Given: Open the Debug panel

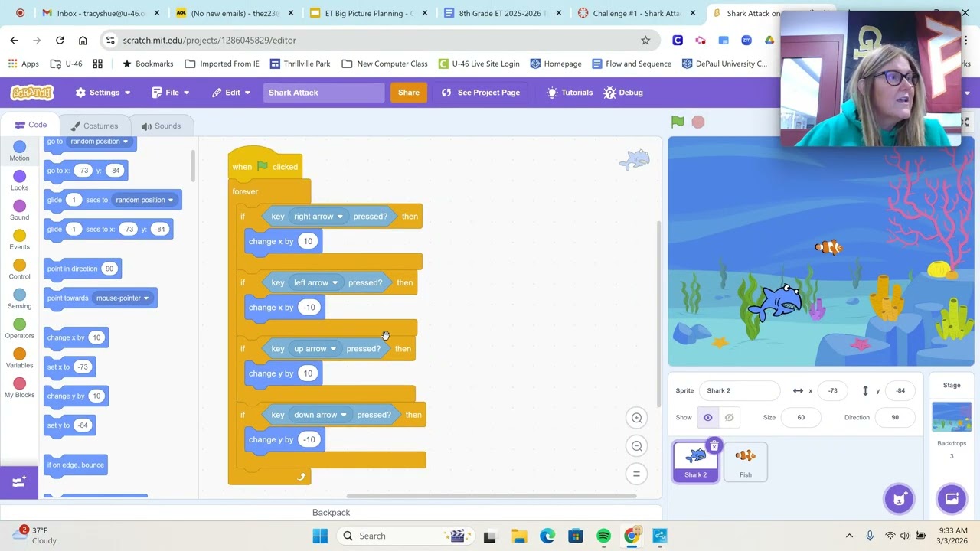Looking at the screenshot, I should [623, 93].
